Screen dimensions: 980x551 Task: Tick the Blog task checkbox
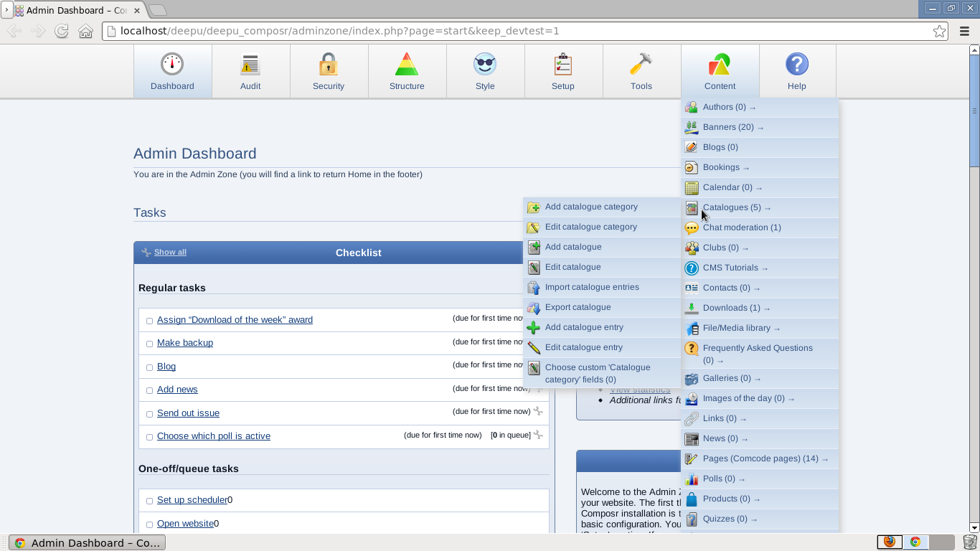point(149,367)
